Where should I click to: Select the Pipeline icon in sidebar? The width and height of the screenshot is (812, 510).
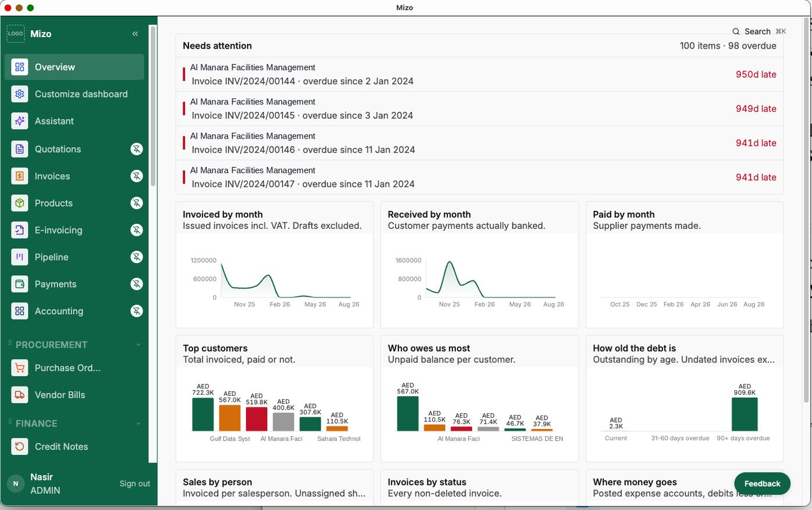[x=20, y=257]
